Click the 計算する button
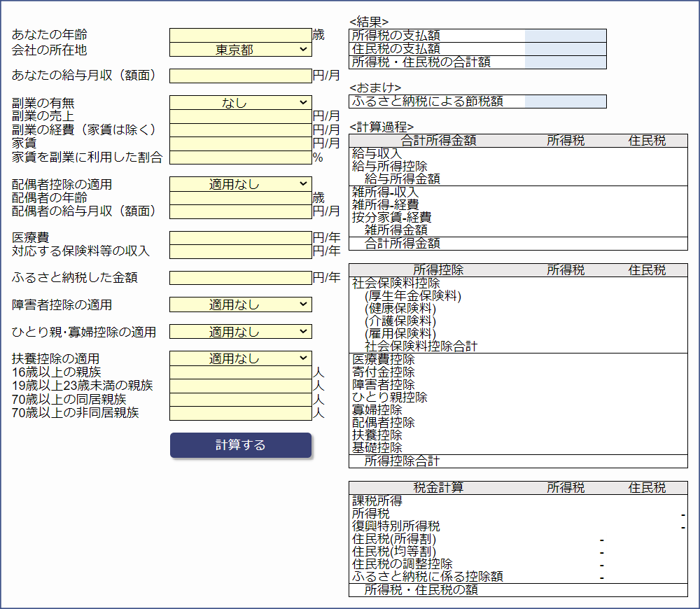This screenshot has width=700, height=609. point(241,444)
